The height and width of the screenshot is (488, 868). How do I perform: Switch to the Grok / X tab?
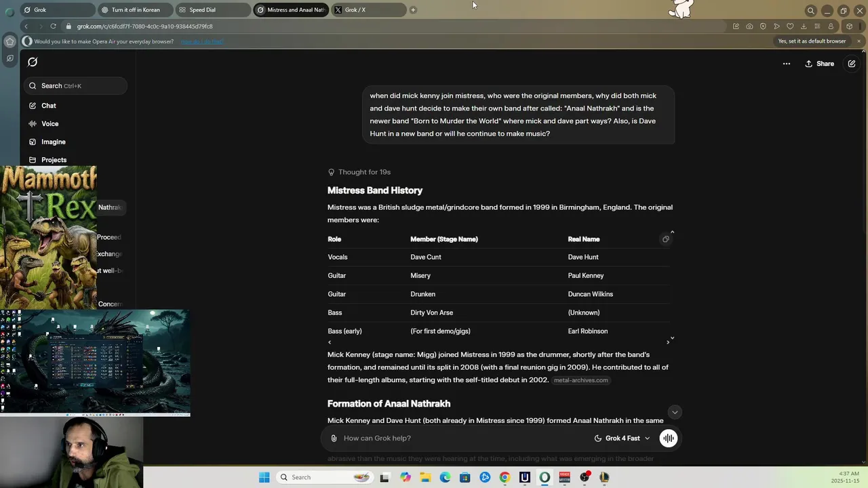[x=368, y=10]
